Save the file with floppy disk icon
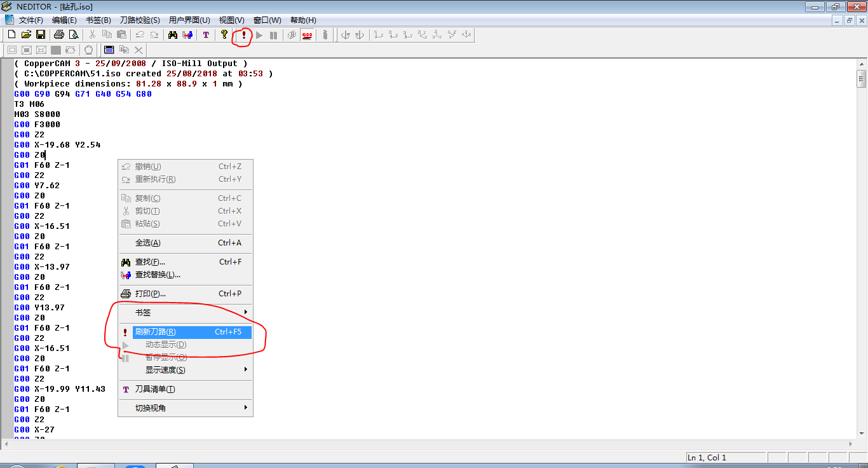Image resolution: width=868 pixels, height=468 pixels. click(x=40, y=35)
